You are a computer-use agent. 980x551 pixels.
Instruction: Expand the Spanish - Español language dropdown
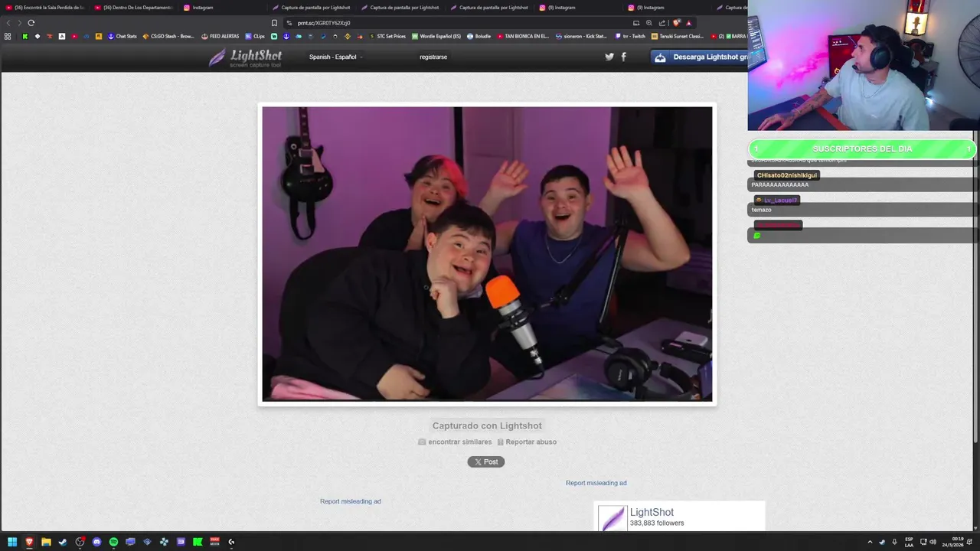(x=335, y=57)
